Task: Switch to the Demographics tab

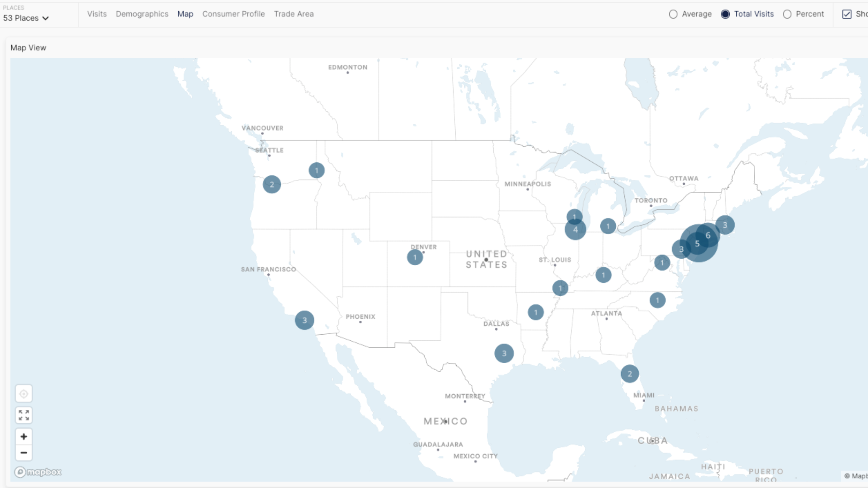Action: point(142,14)
